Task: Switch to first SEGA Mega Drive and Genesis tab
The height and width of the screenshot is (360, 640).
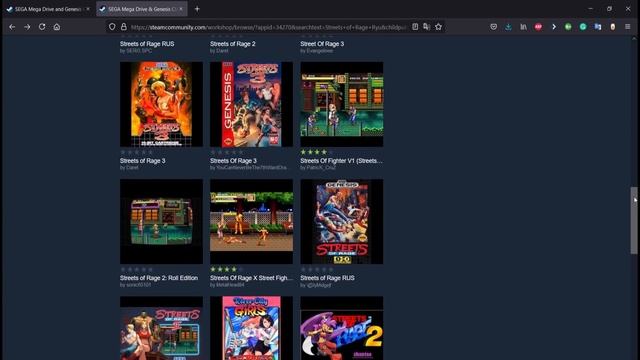Action: (48, 9)
